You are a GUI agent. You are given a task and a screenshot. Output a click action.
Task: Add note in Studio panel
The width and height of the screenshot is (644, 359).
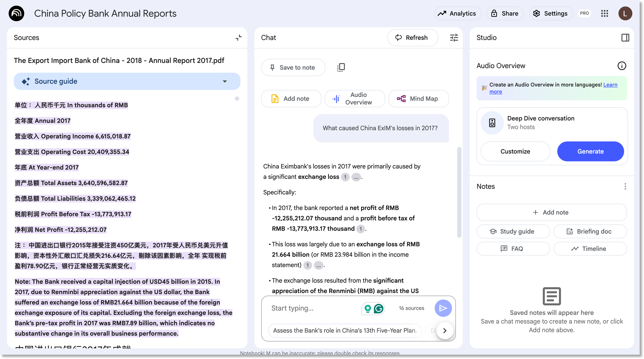click(551, 212)
